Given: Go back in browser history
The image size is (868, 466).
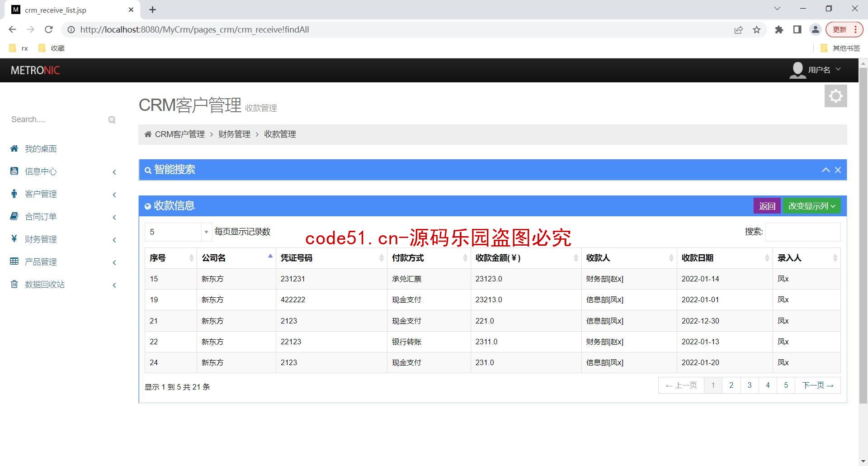Looking at the screenshot, I should click(x=12, y=29).
